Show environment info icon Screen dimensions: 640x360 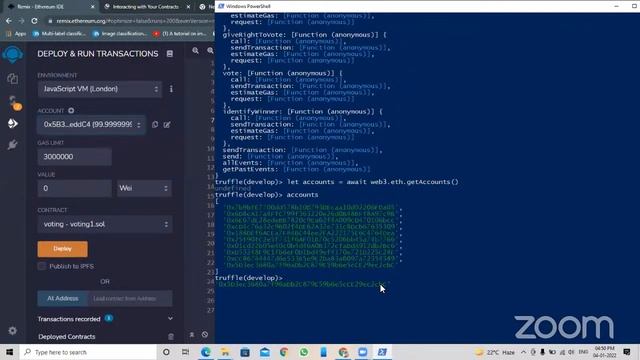pyautogui.click(x=171, y=89)
